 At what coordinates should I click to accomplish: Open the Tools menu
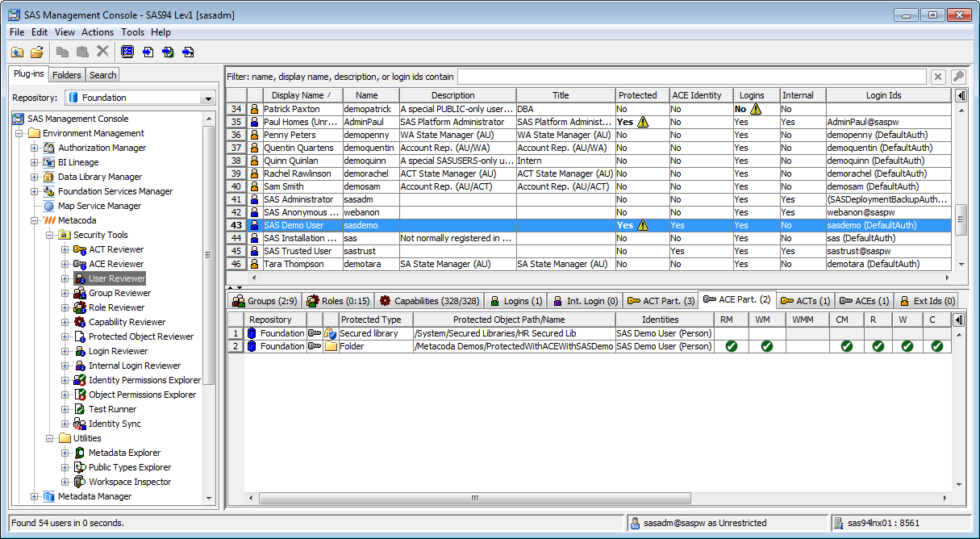pyautogui.click(x=133, y=32)
